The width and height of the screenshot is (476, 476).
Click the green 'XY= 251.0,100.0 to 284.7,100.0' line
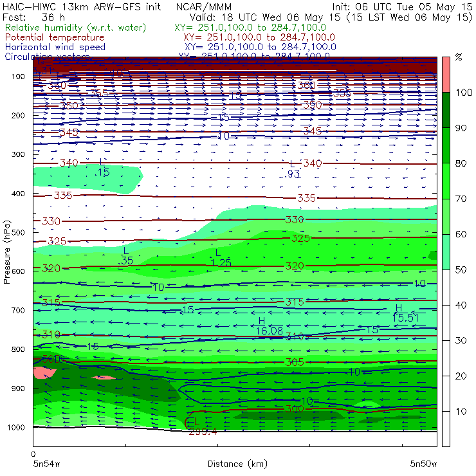click(x=250, y=28)
